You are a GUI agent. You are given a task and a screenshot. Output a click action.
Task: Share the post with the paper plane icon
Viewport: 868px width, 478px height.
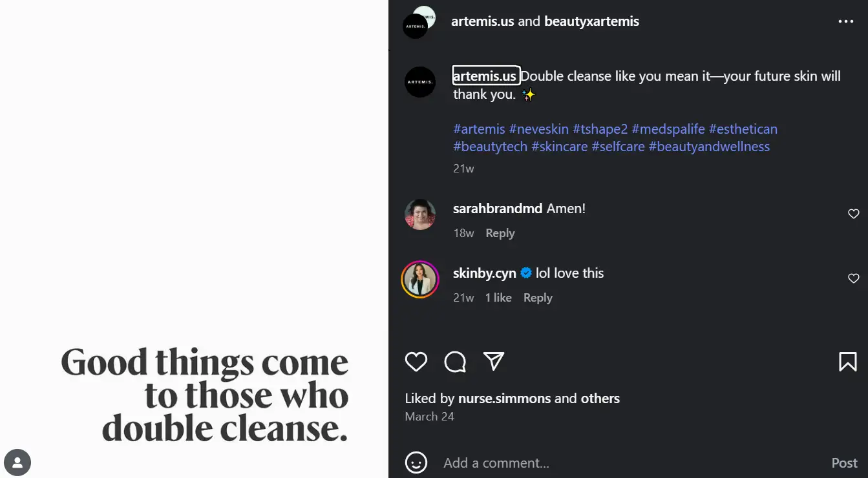pyautogui.click(x=493, y=361)
